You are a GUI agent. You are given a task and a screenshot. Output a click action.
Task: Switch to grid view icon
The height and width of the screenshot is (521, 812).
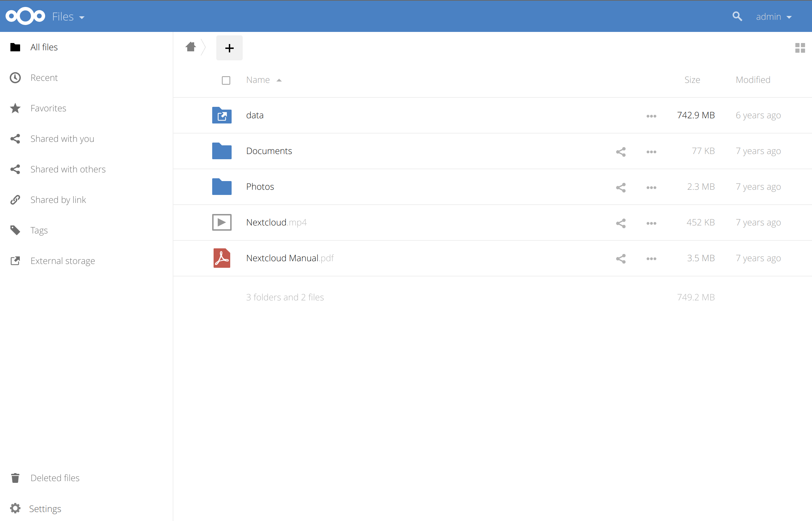tap(800, 48)
